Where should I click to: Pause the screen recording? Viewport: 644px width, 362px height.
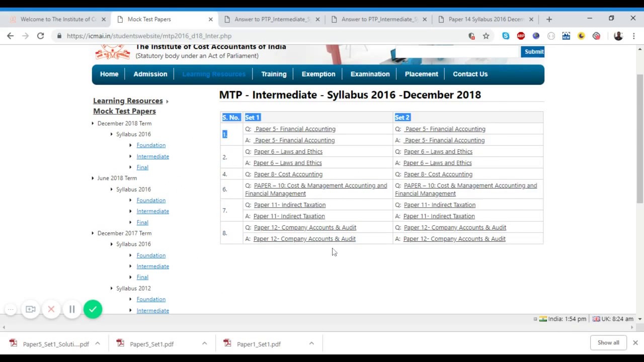click(x=72, y=309)
